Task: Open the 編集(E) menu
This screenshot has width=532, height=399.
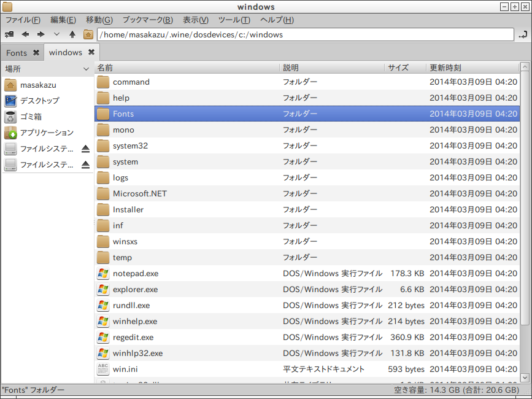Action: click(63, 20)
